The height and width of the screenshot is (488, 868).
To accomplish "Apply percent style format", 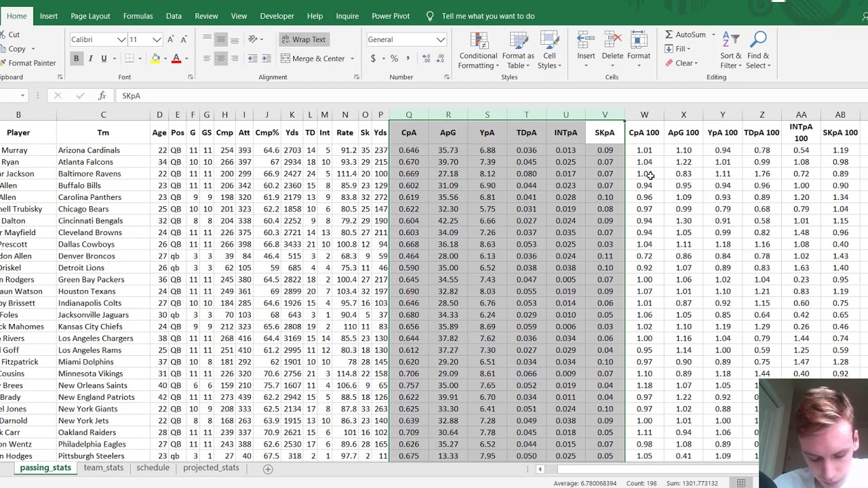I will pos(394,59).
